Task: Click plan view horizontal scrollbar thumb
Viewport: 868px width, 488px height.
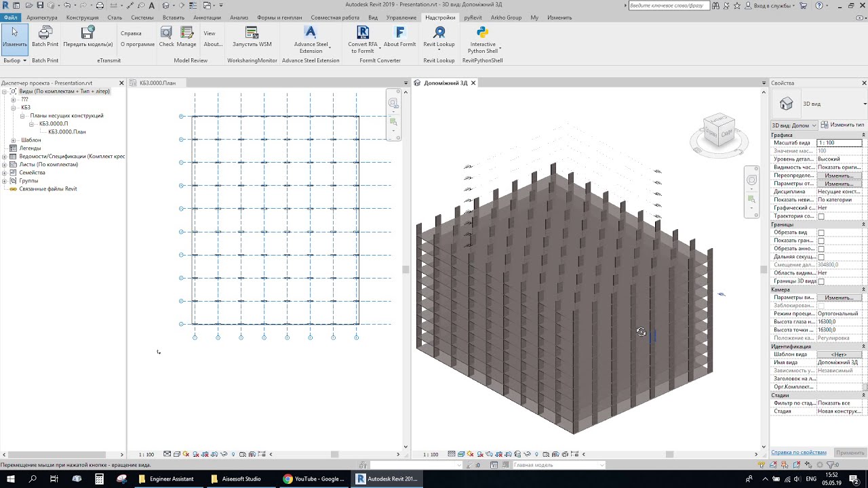Action: coord(334,454)
